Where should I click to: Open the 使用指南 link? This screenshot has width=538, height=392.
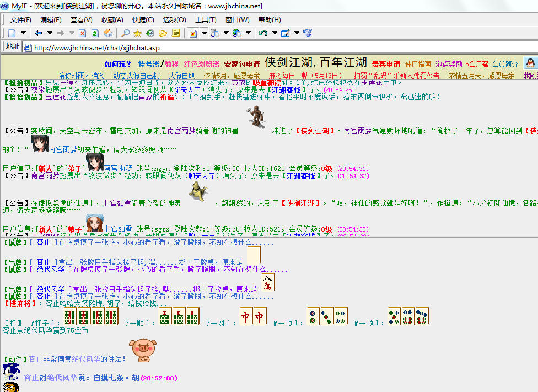click(418, 64)
